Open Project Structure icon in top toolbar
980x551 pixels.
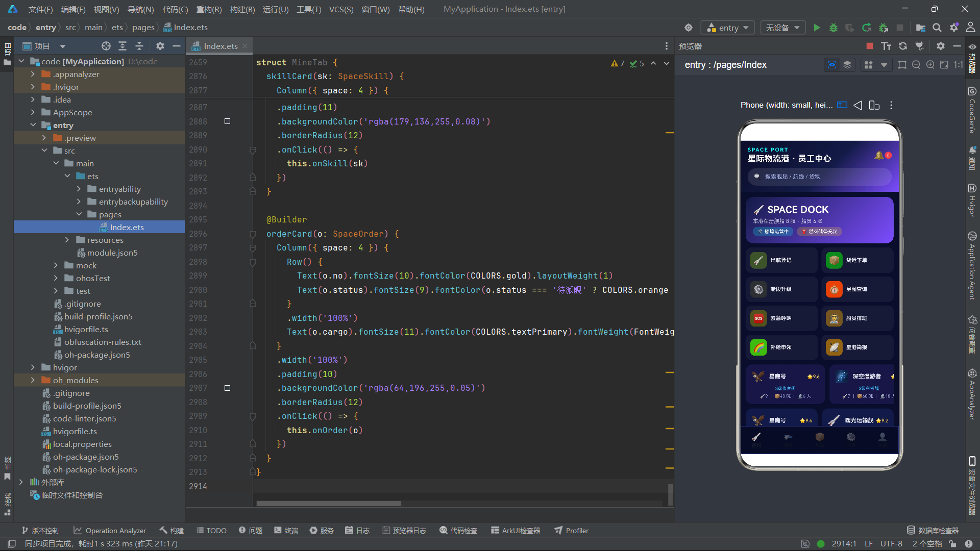921,28
